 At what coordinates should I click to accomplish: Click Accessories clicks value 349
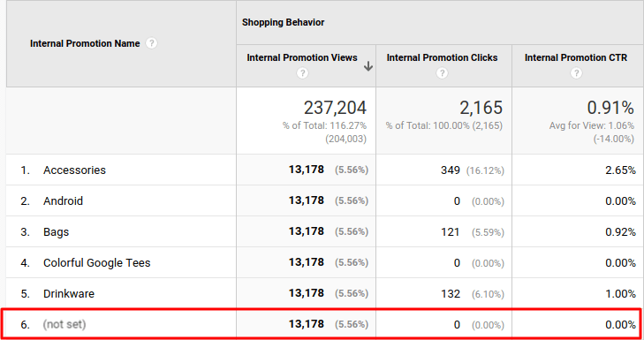[451, 170]
